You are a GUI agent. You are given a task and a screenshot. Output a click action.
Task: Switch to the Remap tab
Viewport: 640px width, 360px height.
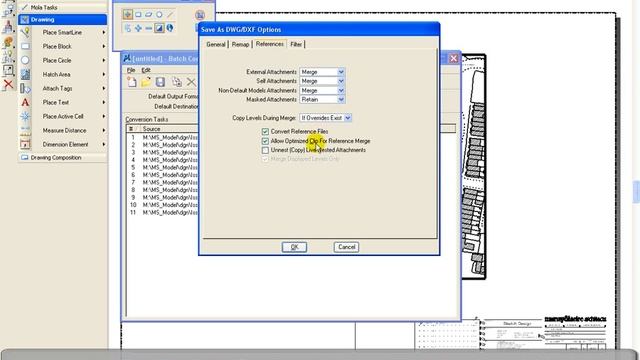pos(240,44)
